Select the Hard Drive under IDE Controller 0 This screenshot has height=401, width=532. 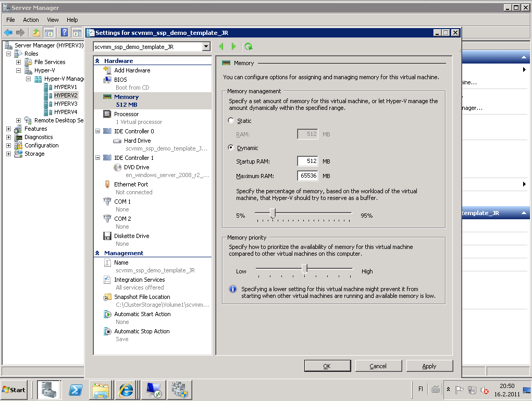coord(137,141)
